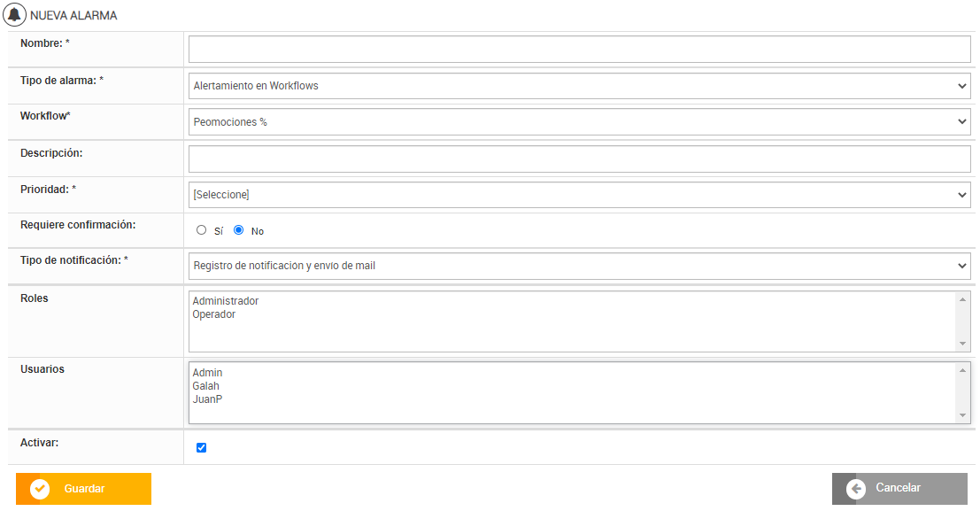Click the back arrow icon on Cancelar
980x511 pixels.
pos(855,489)
